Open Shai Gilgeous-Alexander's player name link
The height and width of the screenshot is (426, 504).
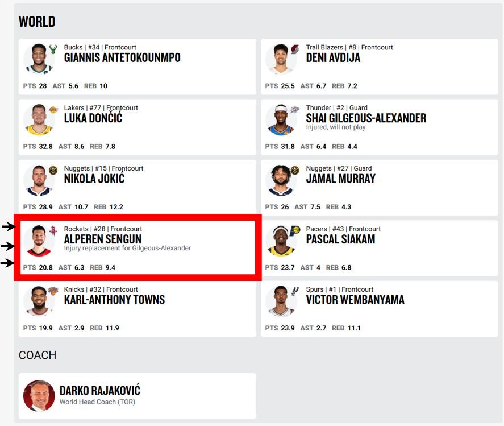[366, 118]
